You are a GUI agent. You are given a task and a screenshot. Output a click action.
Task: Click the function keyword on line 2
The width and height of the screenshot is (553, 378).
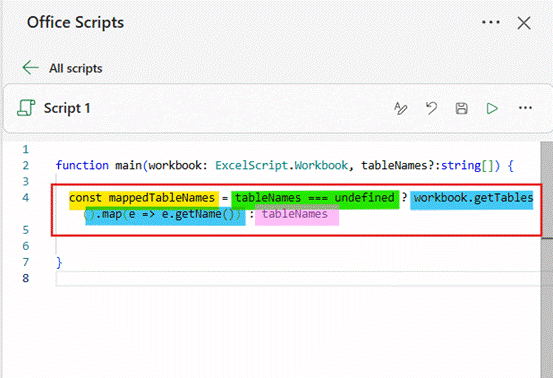point(82,165)
